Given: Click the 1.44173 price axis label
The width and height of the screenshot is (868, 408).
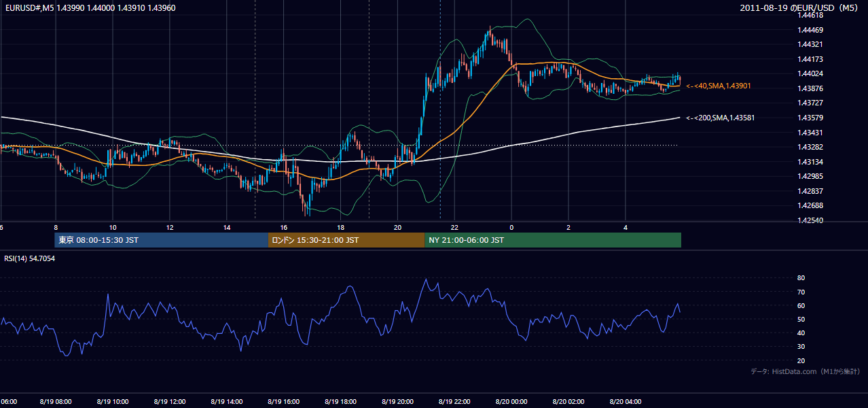Looking at the screenshot, I should point(810,59).
